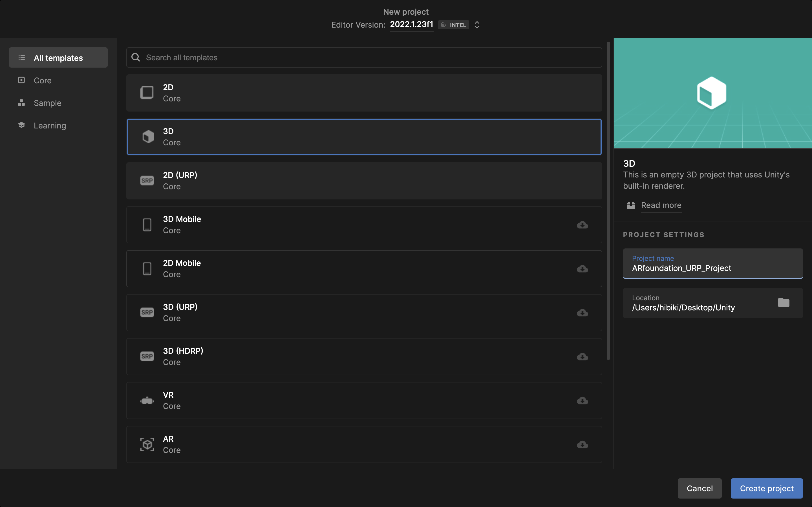812x507 pixels.
Task: Select the 2D Core template
Action: click(364, 93)
